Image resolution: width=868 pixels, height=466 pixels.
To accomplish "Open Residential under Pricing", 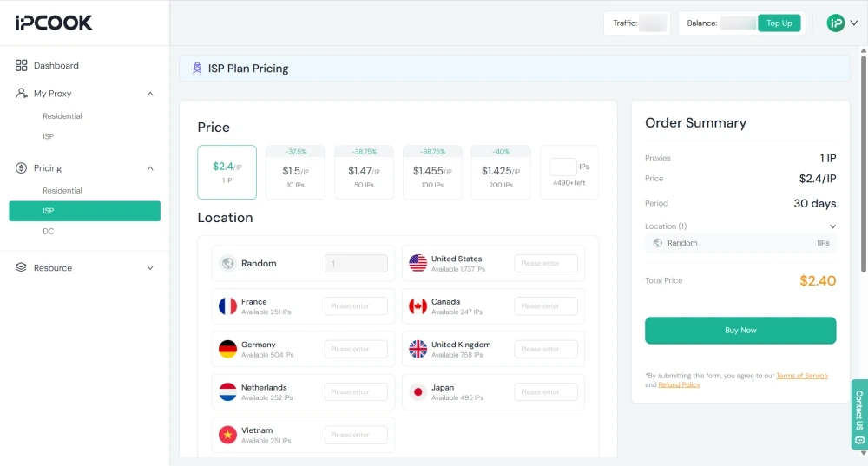I will (x=62, y=190).
